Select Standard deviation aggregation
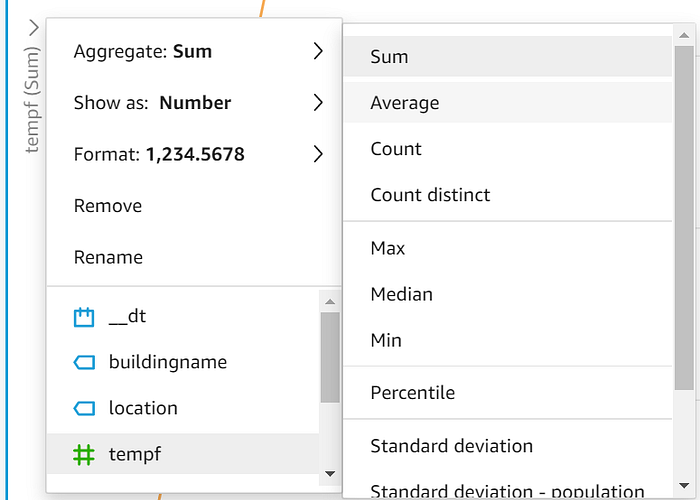 click(508, 446)
